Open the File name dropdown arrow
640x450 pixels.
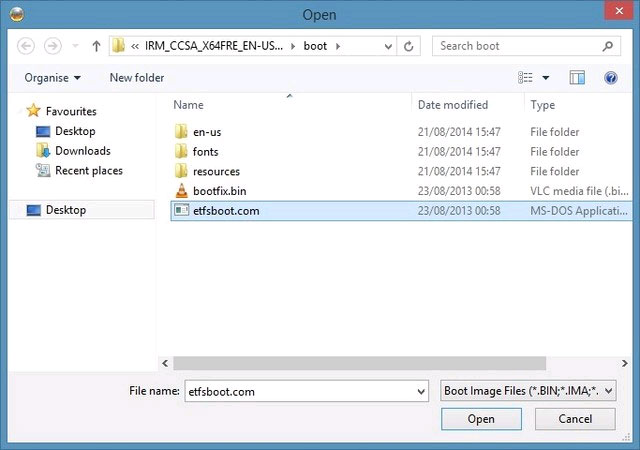point(421,392)
